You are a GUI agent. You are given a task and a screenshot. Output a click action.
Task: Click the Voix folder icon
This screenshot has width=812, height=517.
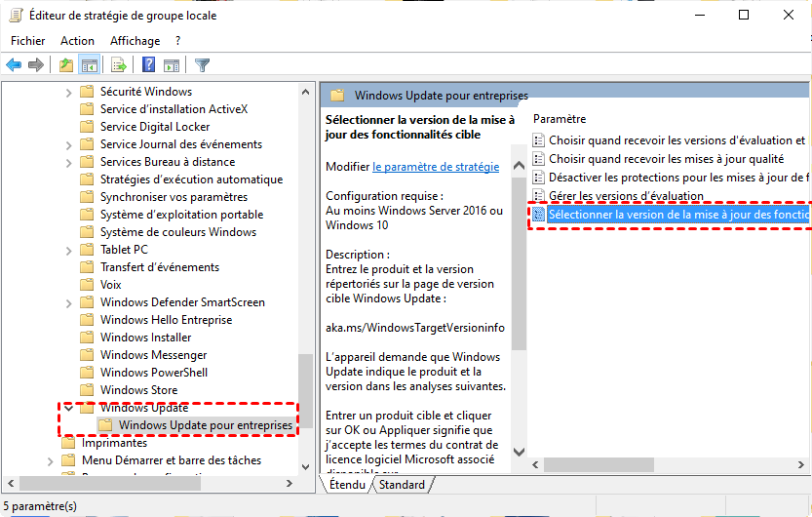87,285
